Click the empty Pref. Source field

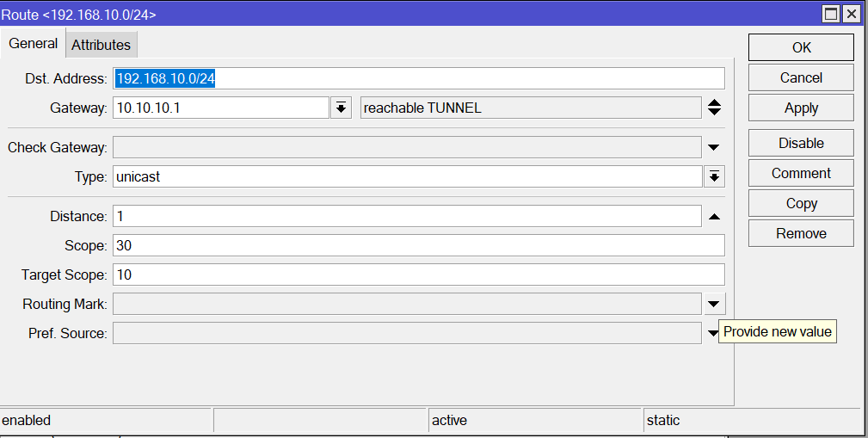[408, 333]
